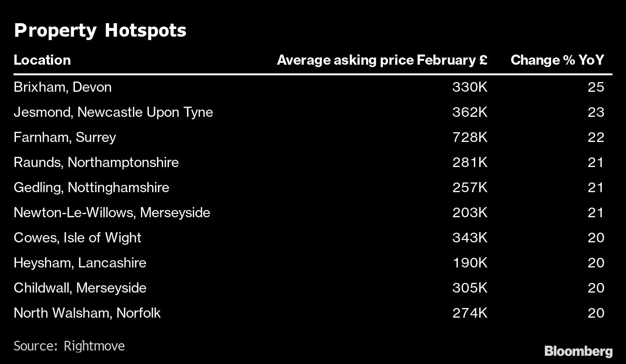Click the Change % YoY column header

click(557, 60)
